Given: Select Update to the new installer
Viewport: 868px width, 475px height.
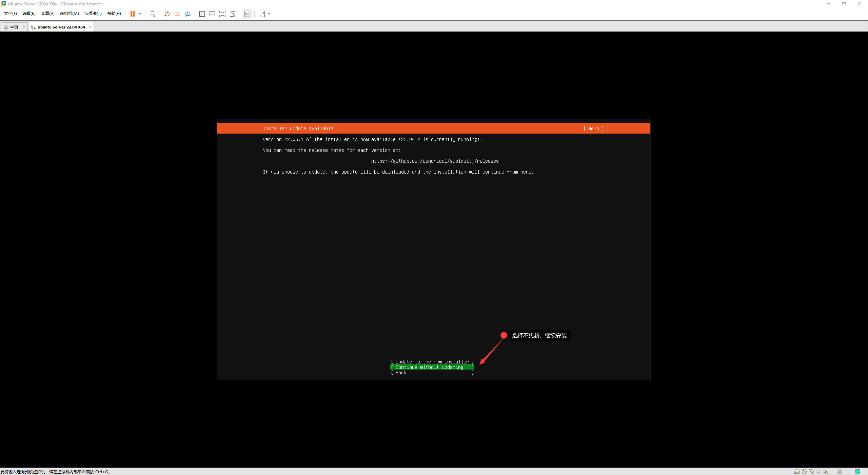Looking at the screenshot, I should (432, 362).
